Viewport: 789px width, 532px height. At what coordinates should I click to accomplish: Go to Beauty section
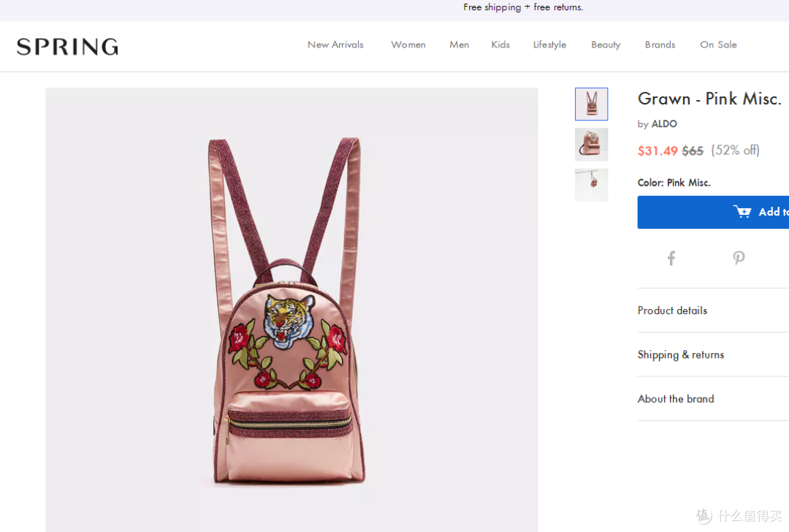(x=606, y=45)
